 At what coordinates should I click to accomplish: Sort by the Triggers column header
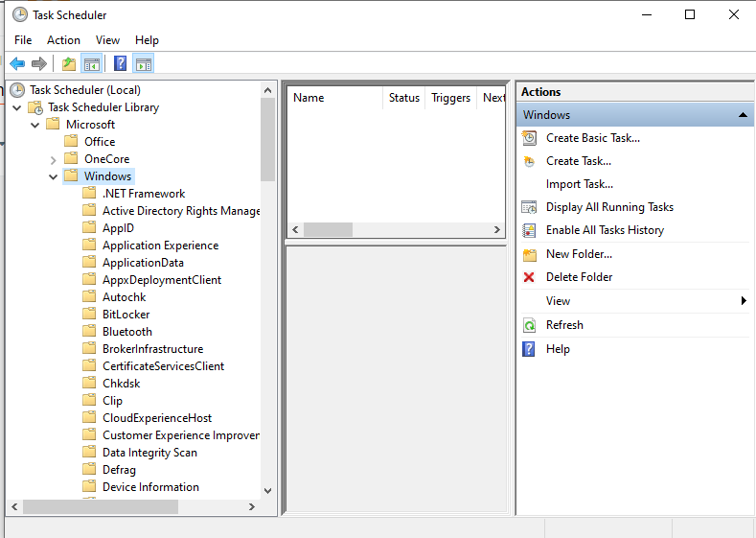[450, 98]
